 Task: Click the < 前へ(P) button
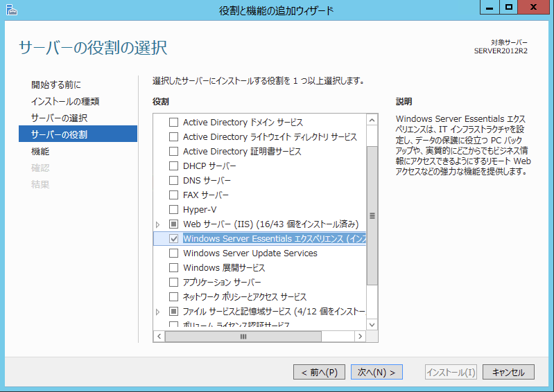(319, 372)
